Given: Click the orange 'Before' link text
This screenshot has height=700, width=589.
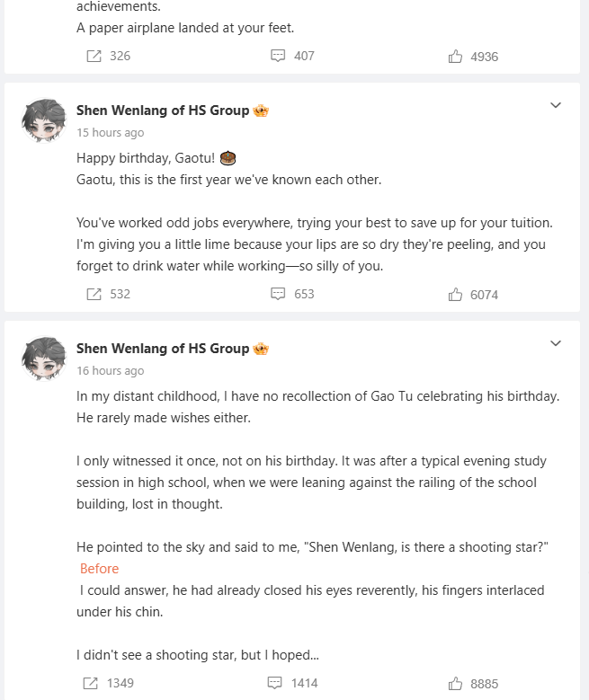Looking at the screenshot, I should click(x=99, y=569).
